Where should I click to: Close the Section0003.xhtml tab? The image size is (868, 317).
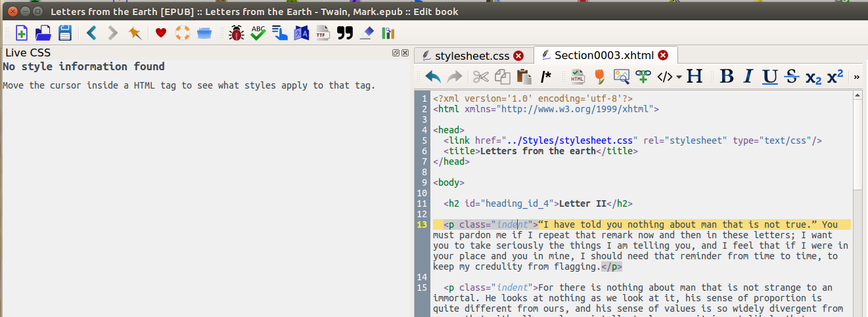tap(663, 55)
